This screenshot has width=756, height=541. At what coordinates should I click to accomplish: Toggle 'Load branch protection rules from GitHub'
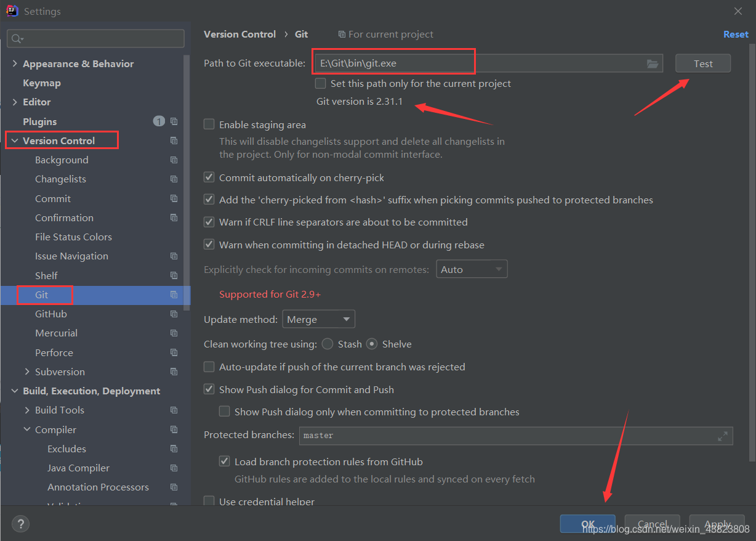(225, 462)
